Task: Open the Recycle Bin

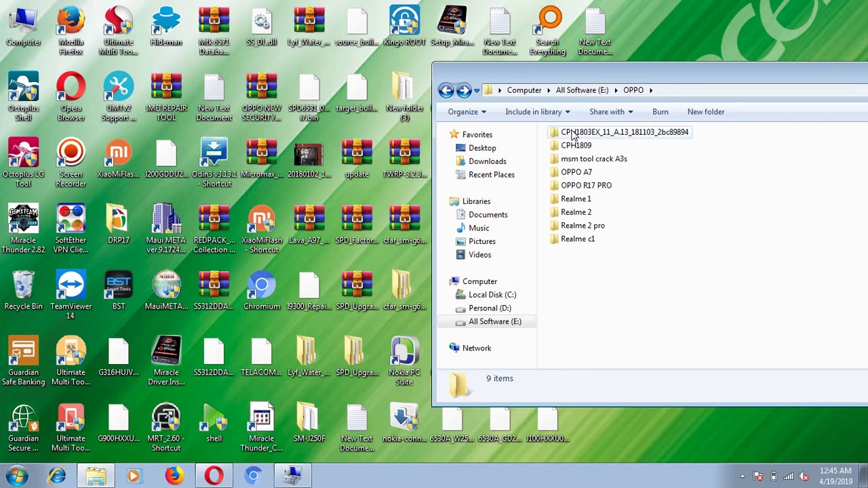Action: [x=23, y=291]
